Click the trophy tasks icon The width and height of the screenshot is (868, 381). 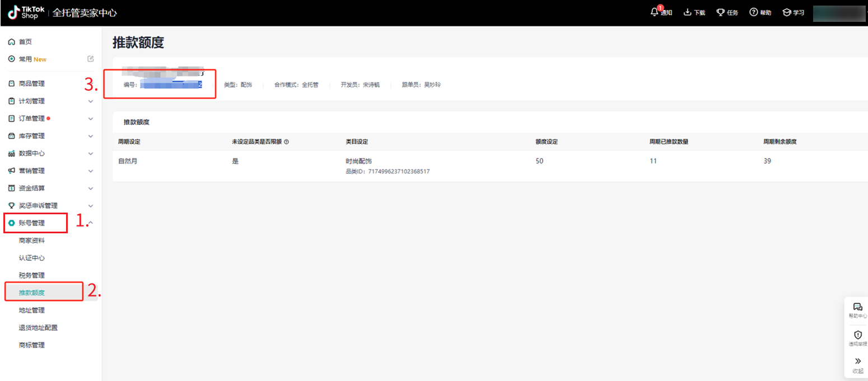coord(721,12)
